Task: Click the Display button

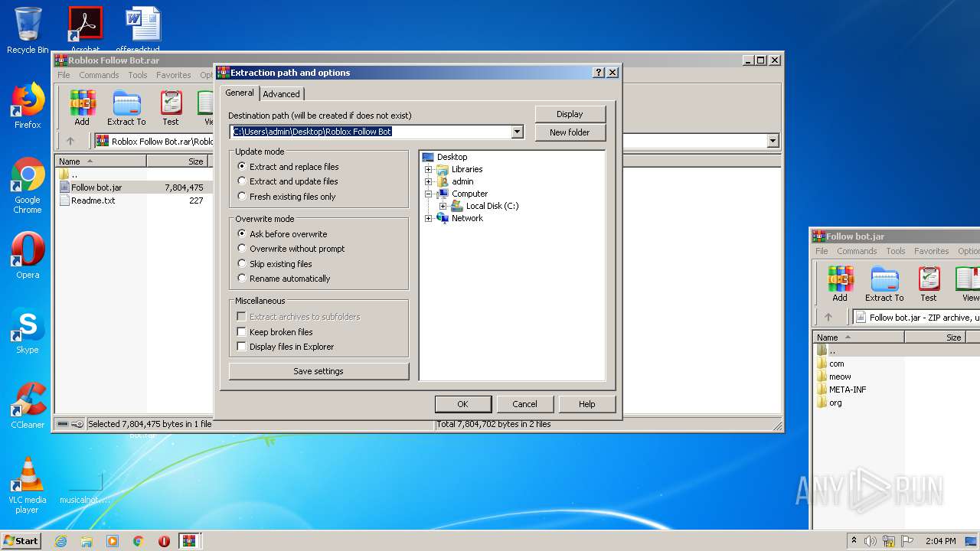Action: [x=570, y=114]
